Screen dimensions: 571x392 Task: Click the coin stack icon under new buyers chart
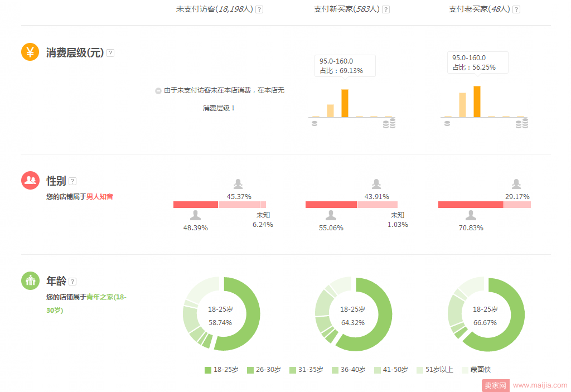pos(389,123)
